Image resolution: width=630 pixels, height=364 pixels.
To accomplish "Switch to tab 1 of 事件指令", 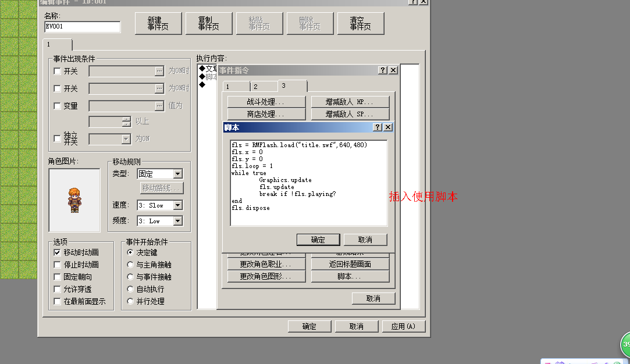I will pyautogui.click(x=236, y=87).
